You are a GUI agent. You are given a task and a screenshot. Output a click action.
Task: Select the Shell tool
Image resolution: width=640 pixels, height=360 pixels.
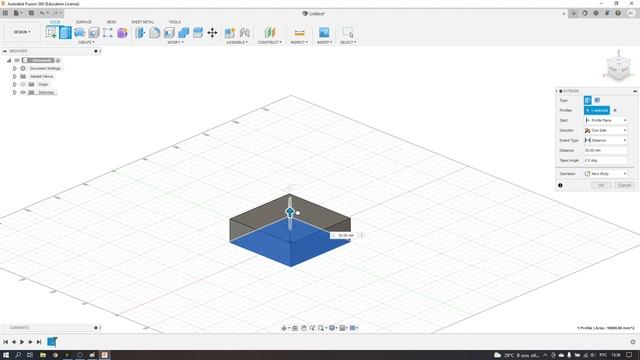(169, 32)
